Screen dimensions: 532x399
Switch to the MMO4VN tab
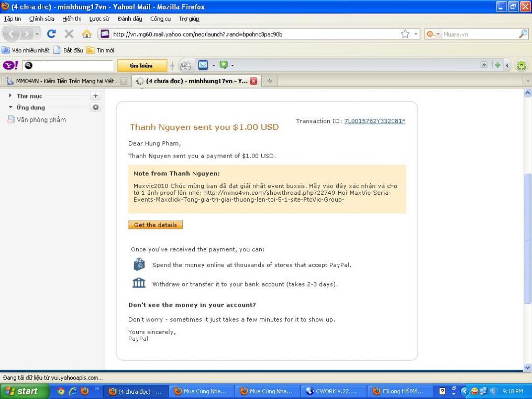point(66,81)
